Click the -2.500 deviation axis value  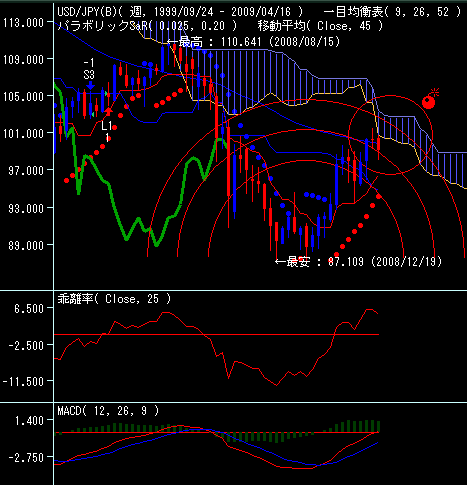click(26, 345)
